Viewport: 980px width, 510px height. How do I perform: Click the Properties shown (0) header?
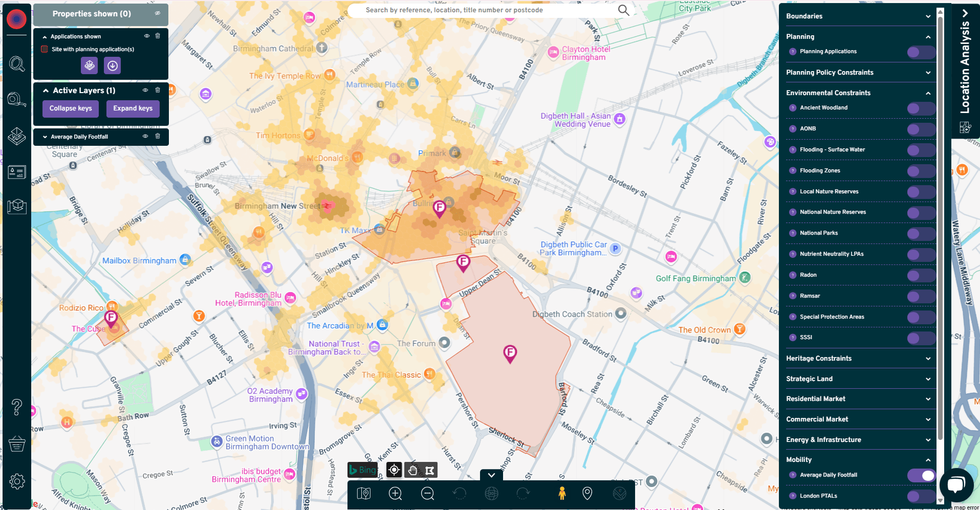coord(101,14)
